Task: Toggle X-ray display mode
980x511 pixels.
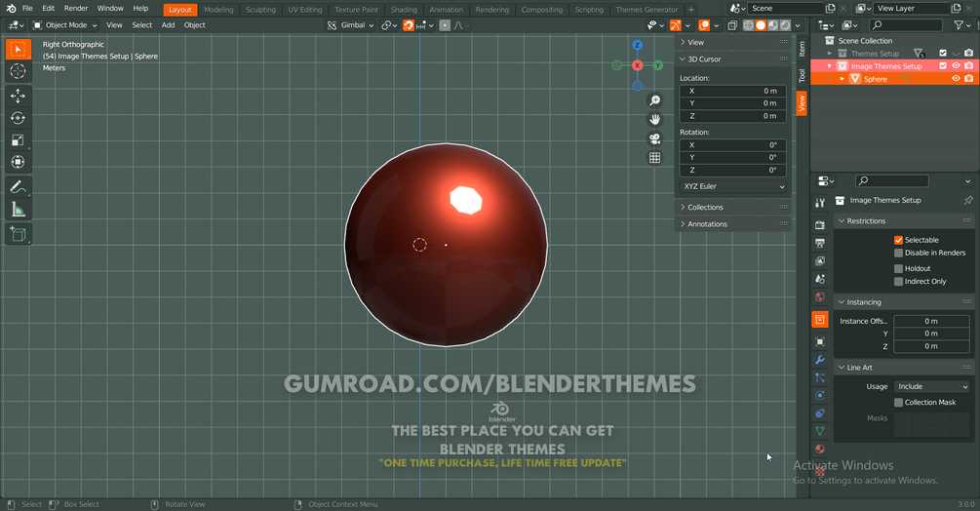Action: (x=732, y=25)
